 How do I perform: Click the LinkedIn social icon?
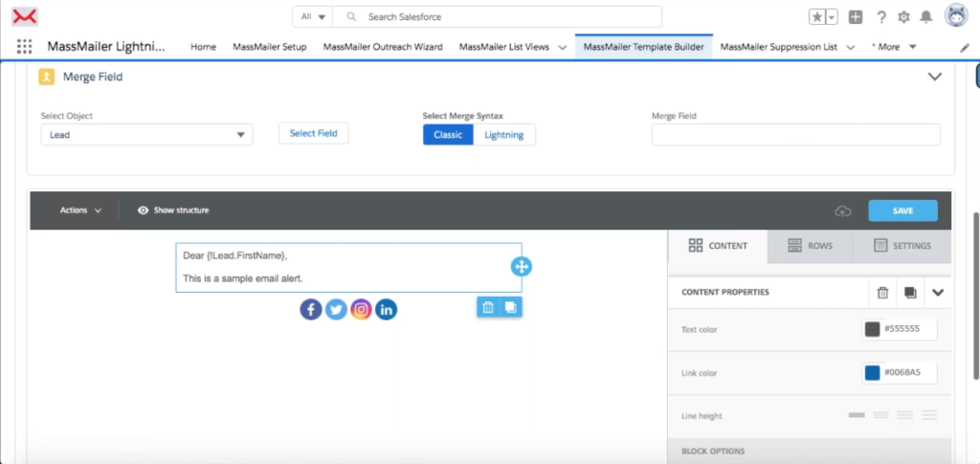coord(386,309)
